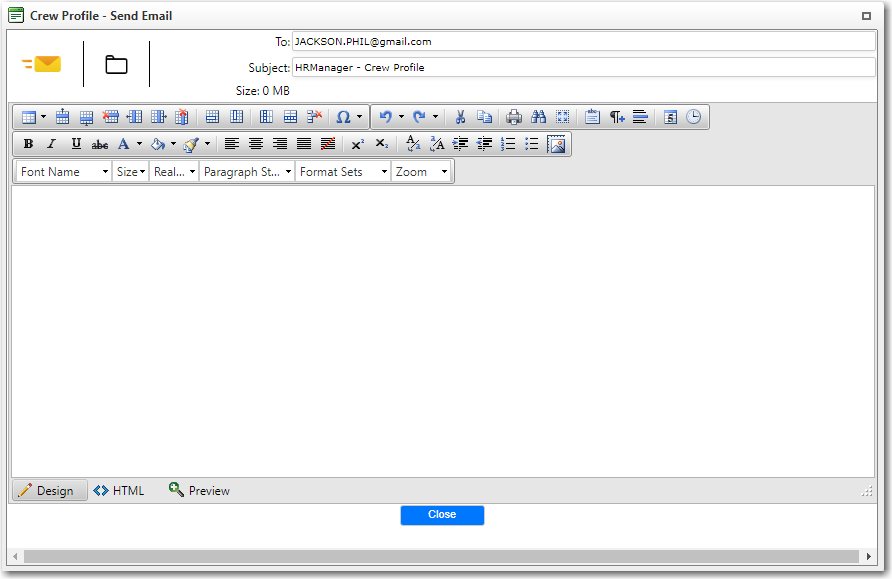The height and width of the screenshot is (579, 892).
Task: Switch to the HTML tab
Action: (x=119, y=491)
